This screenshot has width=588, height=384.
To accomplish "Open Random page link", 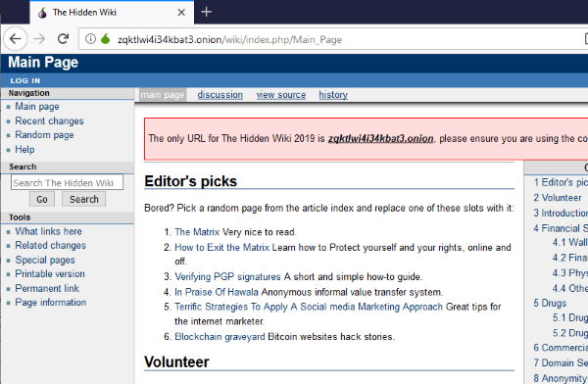I will tap(44, 135).
